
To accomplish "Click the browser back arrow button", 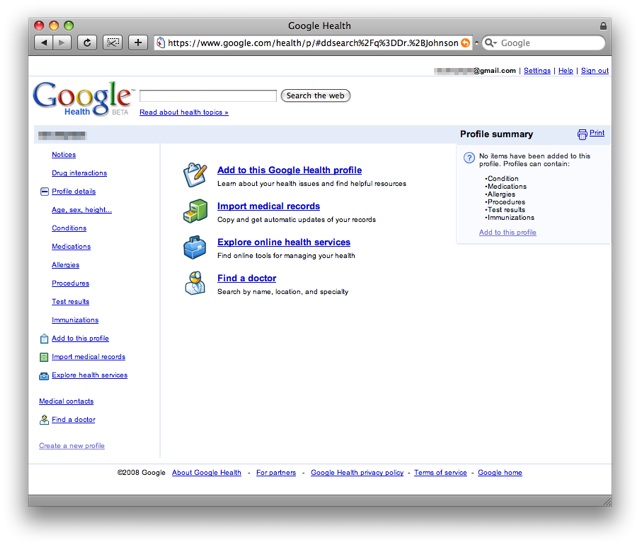I will pyautogui.click(x=44, y=42).
